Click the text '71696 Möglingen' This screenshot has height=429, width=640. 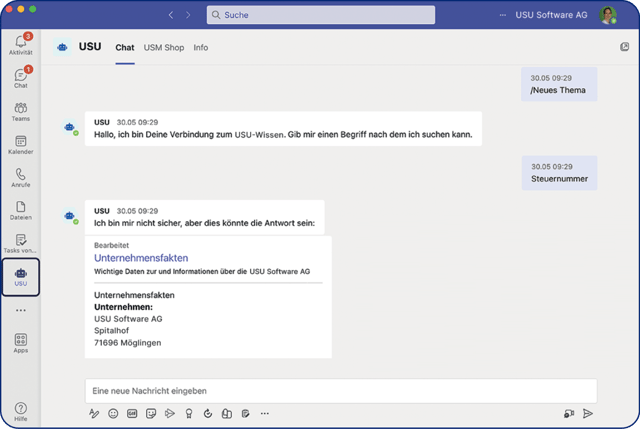point(127,343)
